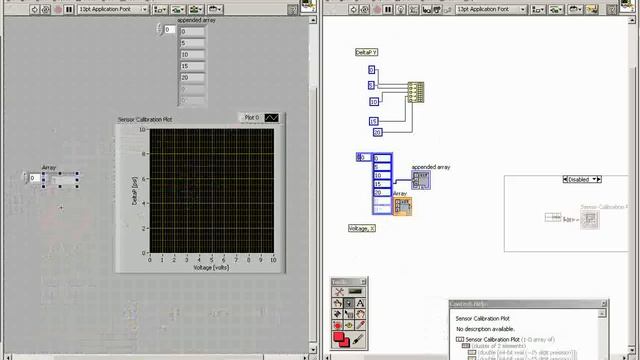Click appended array index field on front panel
Screen dimensions: 640x360
click(170, 30)
